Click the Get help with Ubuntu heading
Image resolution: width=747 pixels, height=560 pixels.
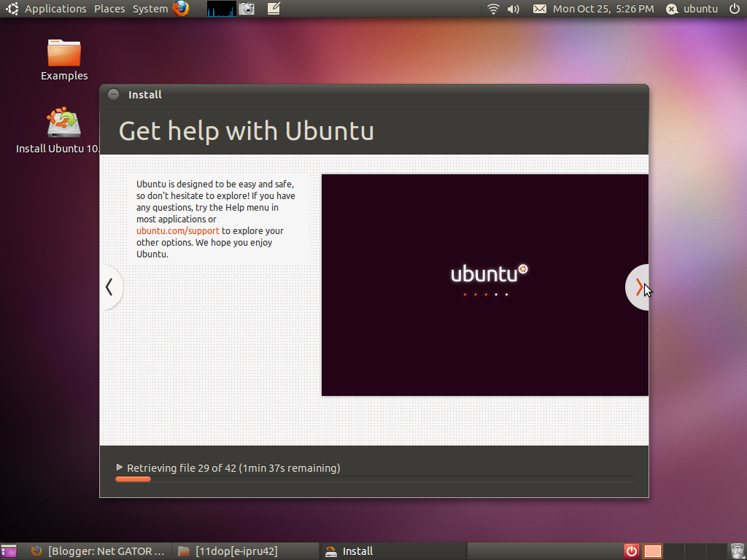pyautogui.click(x=246, y=131)
